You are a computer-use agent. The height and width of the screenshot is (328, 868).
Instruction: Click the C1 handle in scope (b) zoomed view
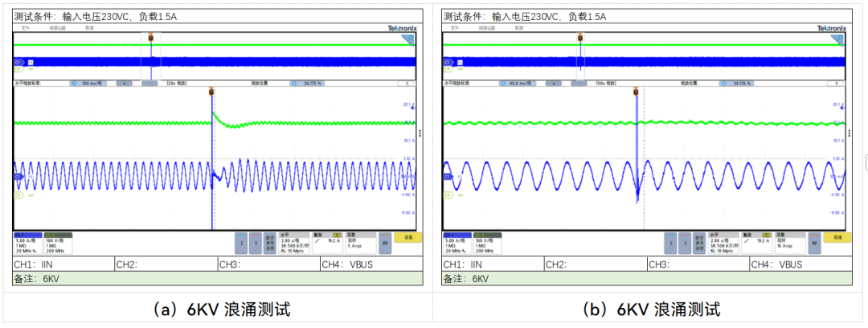click(448, 176)
